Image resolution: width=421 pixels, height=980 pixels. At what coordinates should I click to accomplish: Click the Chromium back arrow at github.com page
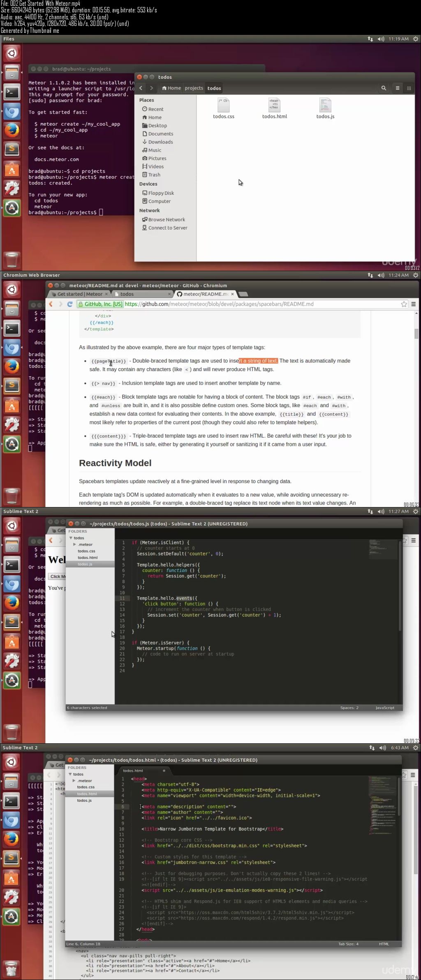(51, 304)
